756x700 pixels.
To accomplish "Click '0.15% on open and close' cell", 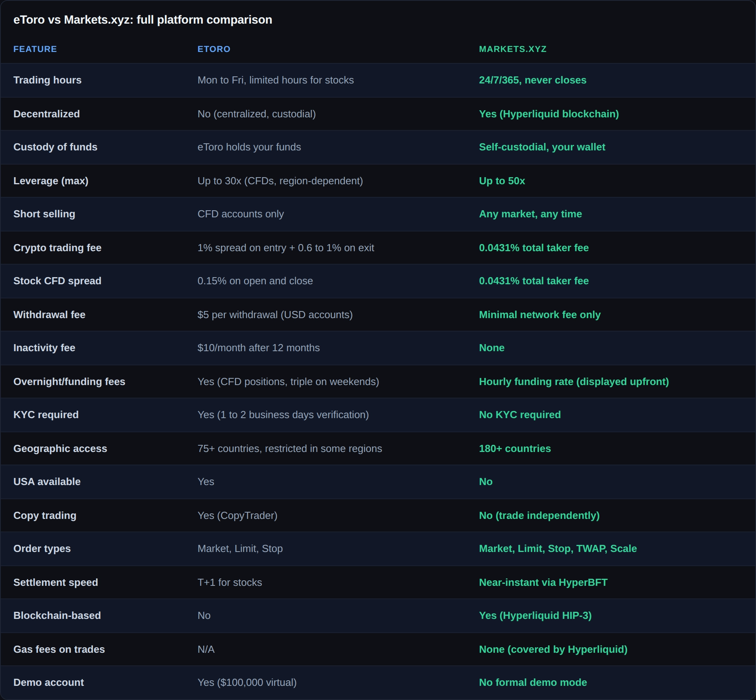I will (255, 281).
